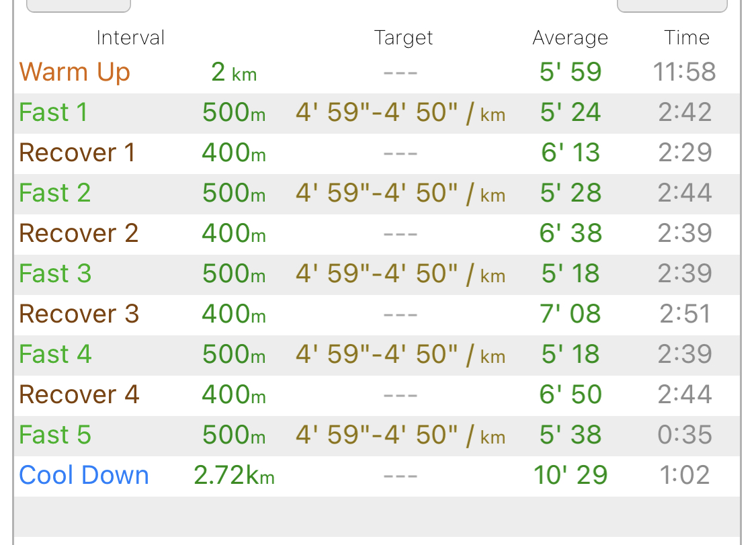This screenshot has height=545, width=756.
Task: Click the Target column header
Action: [404, 38]
